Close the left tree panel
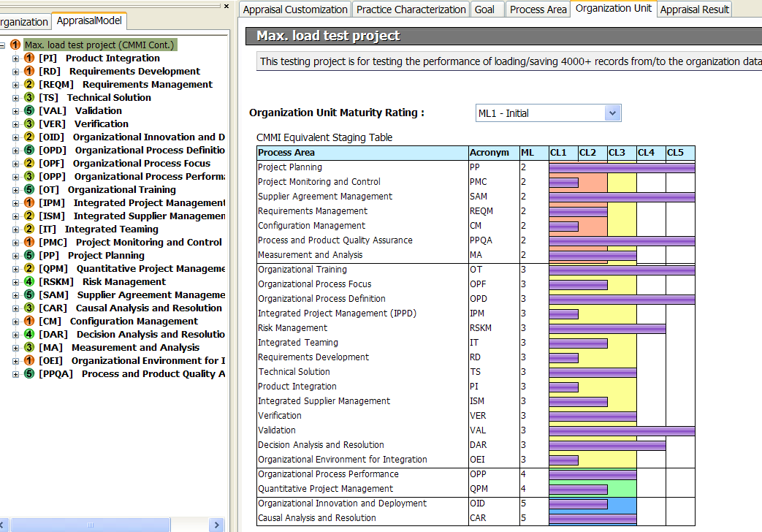The width and height of the screenshot is (762, 532). (226, 7)
